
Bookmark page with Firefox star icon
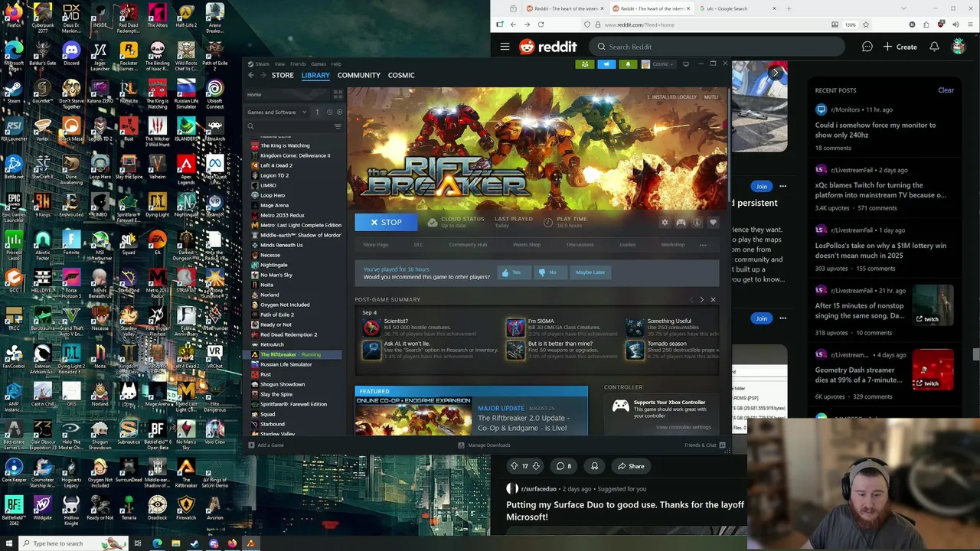[x=866, y=24]
